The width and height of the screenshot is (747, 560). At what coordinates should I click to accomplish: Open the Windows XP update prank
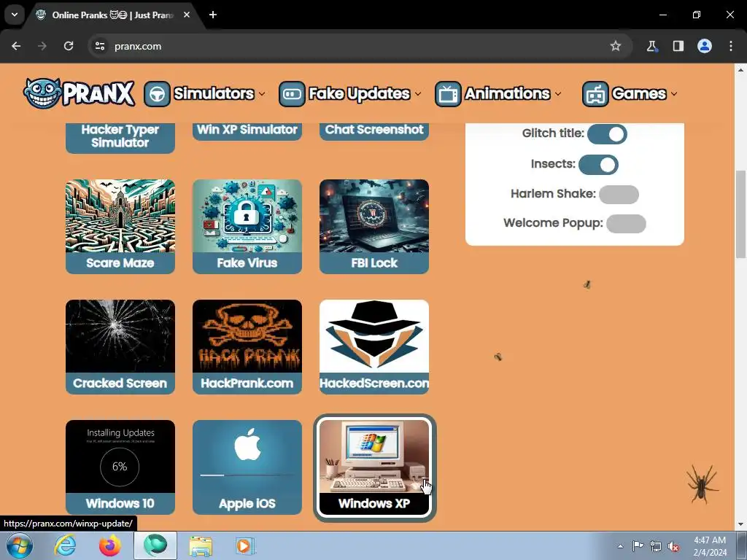coord(374,467)
